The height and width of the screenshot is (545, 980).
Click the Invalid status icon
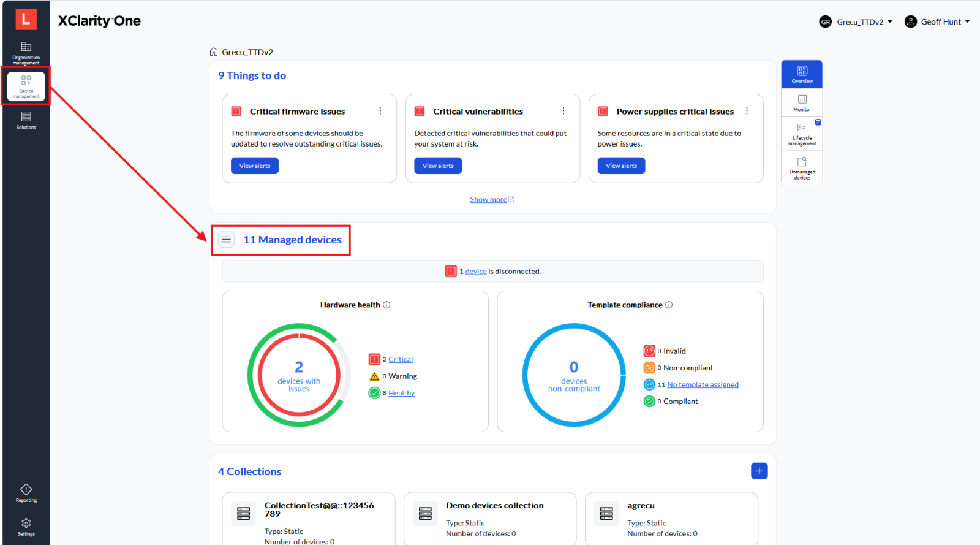pos(649,351)
